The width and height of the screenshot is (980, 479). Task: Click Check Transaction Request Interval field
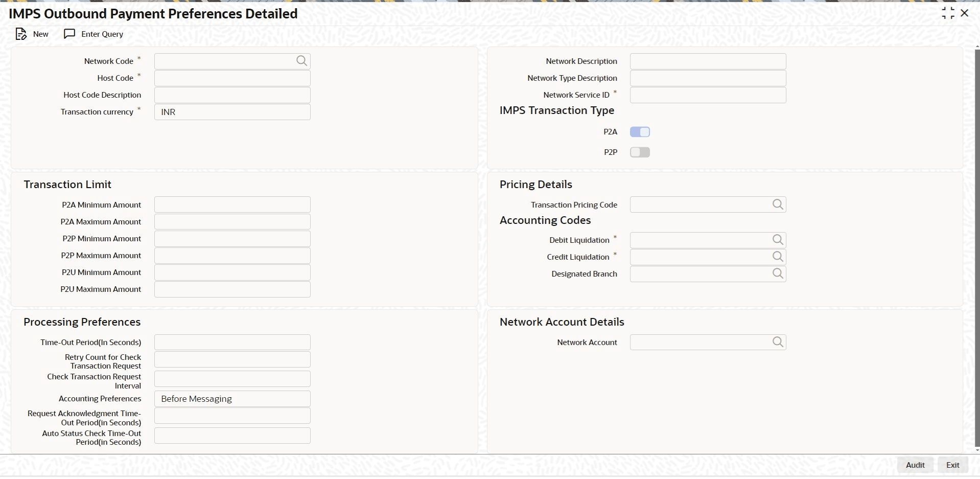pos(232,379)
